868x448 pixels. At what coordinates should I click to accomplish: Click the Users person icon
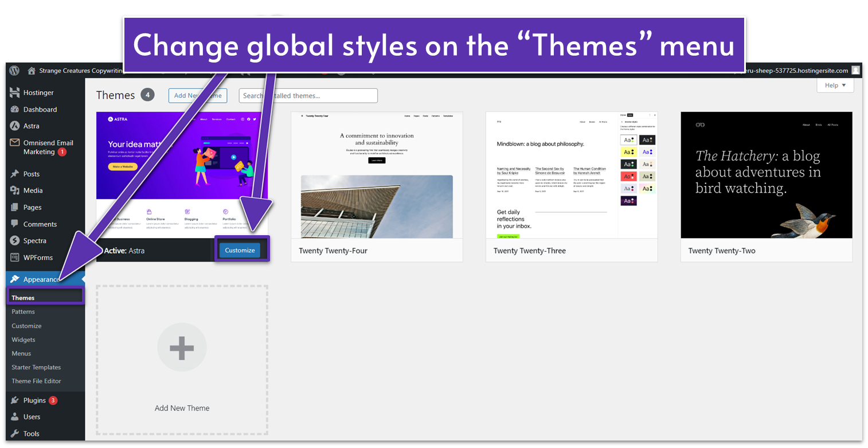coord(15,417)
